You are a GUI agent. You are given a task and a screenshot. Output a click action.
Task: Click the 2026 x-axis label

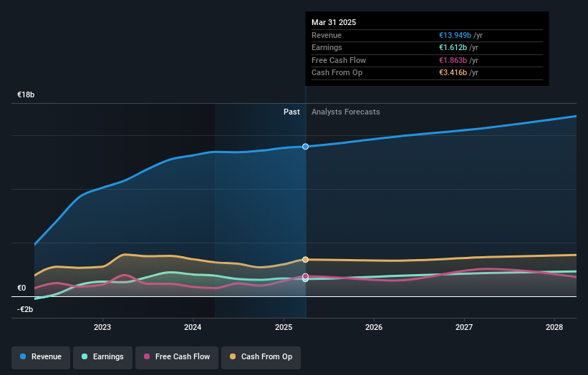pyautogui.click(x=374, y=328)
